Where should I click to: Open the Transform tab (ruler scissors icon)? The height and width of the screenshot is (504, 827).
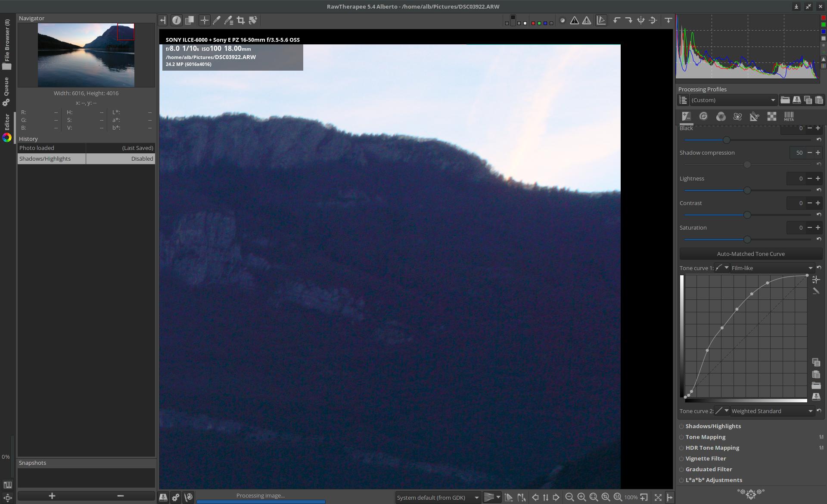tap(754, 116)
